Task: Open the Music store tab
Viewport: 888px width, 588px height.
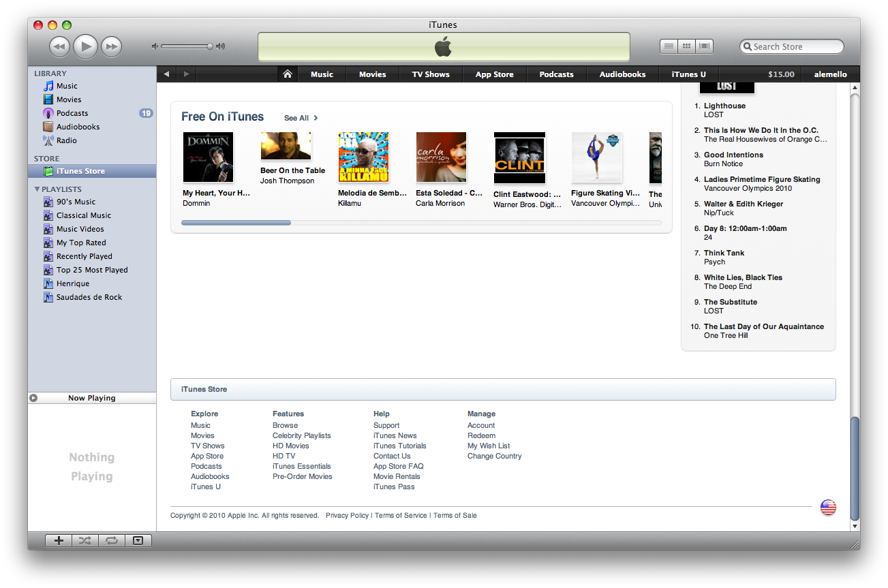Action: point(322,74)
